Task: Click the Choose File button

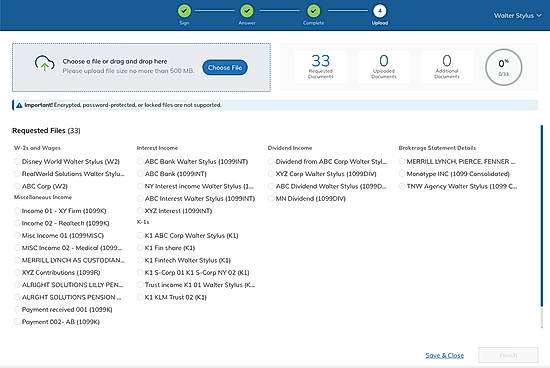Action: 225,68
